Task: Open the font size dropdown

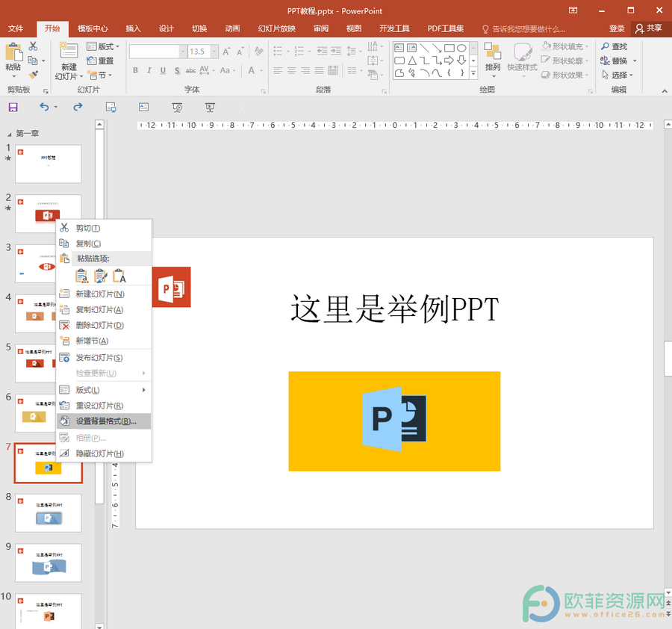Action: pyautogui.click(x=214, y=52)
